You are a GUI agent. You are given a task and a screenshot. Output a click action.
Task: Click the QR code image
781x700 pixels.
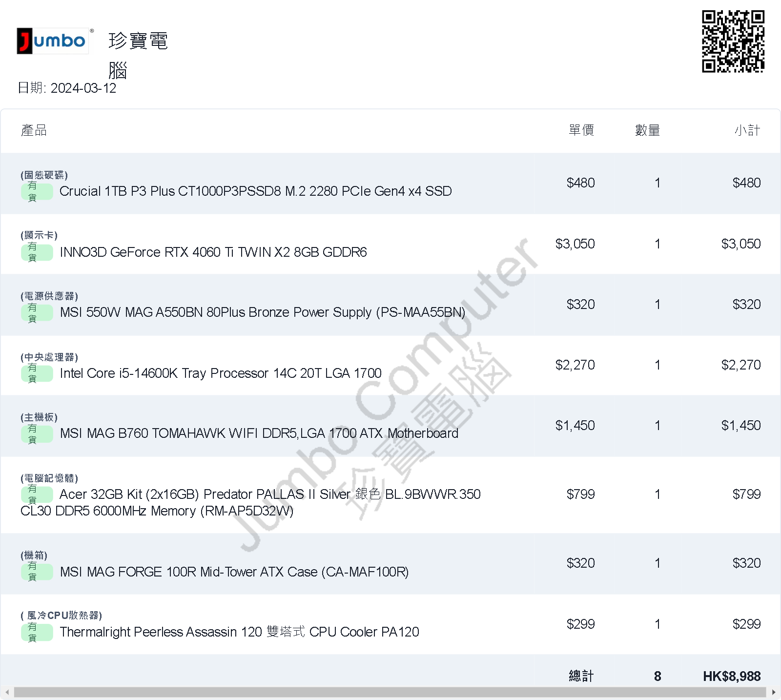click(x=733, y=41)
